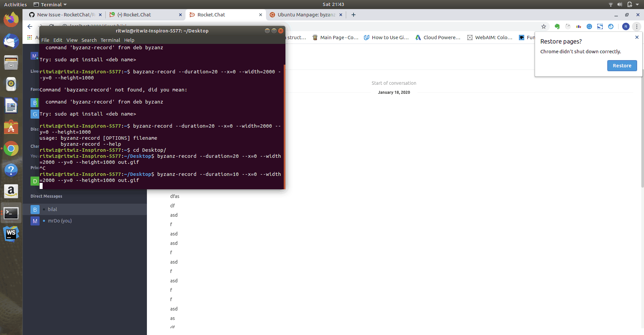
Task: Open the Chrome profile avatar R
Action: (626, 26)
